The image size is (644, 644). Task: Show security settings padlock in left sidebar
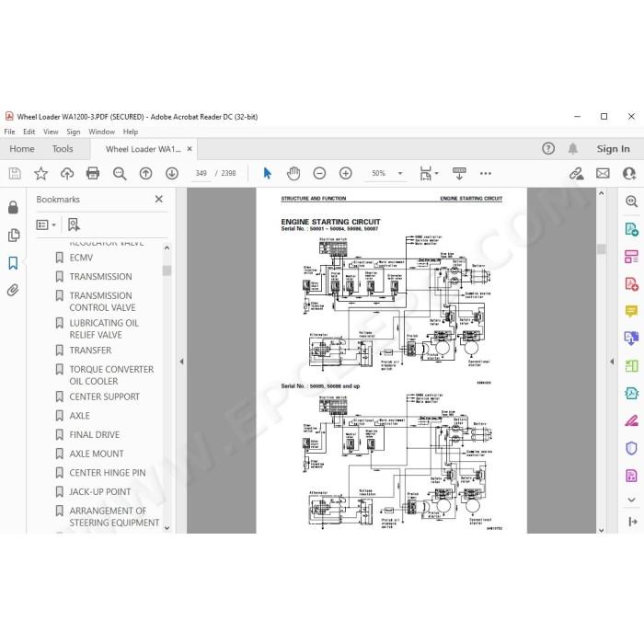click(13, 207)
